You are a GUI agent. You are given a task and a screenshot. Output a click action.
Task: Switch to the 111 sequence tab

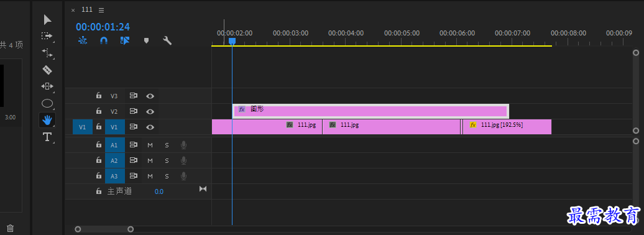click(87, 9)
